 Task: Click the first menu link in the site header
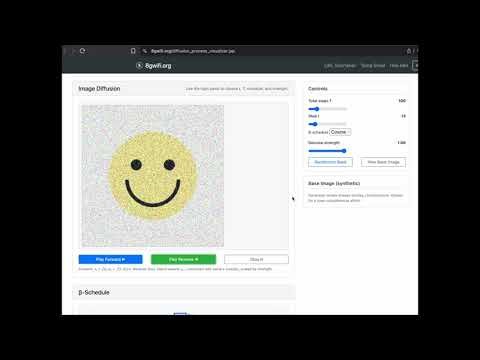340,66
